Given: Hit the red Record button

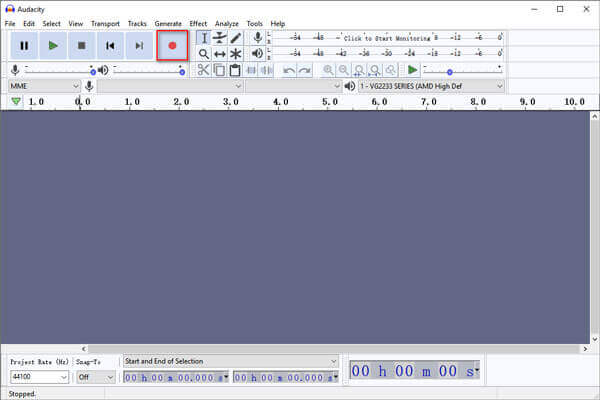Looking at the screenshot, I should [x=172, y=46].
